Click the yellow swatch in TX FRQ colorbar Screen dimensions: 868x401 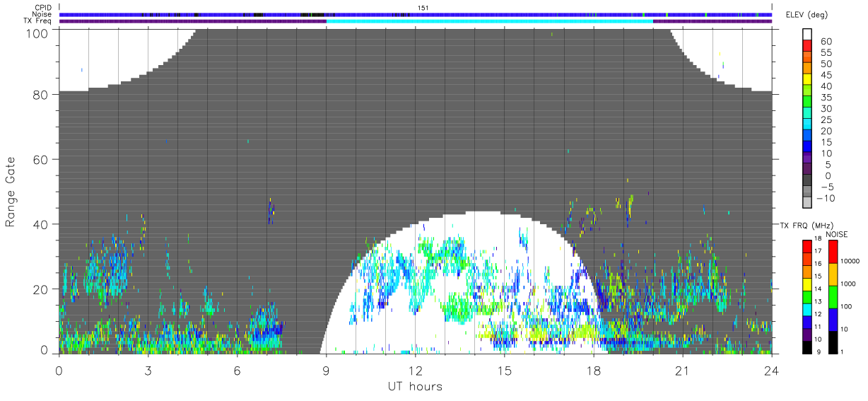(807, 285)
